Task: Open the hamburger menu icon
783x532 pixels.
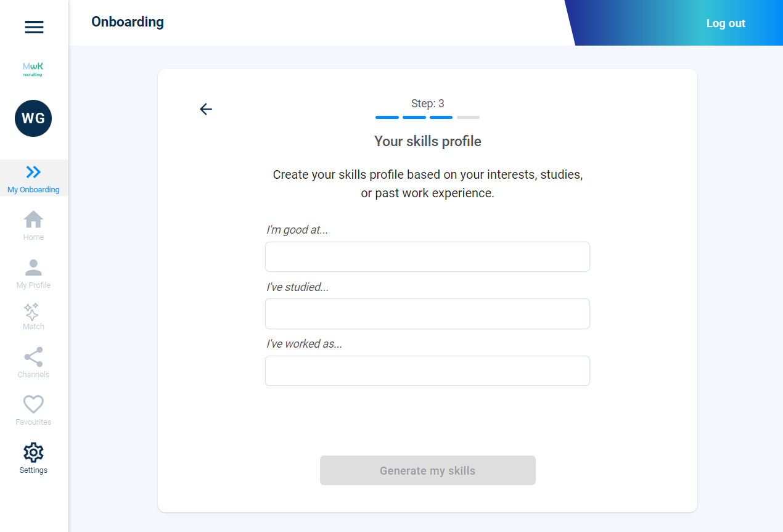Action: [34, 27]
